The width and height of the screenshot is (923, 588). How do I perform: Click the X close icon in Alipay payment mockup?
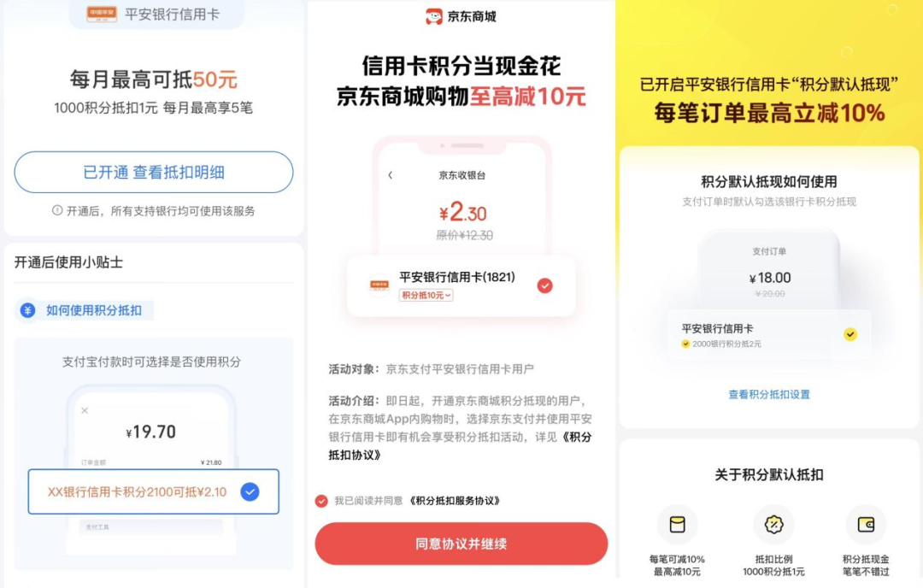coord(85,410)
